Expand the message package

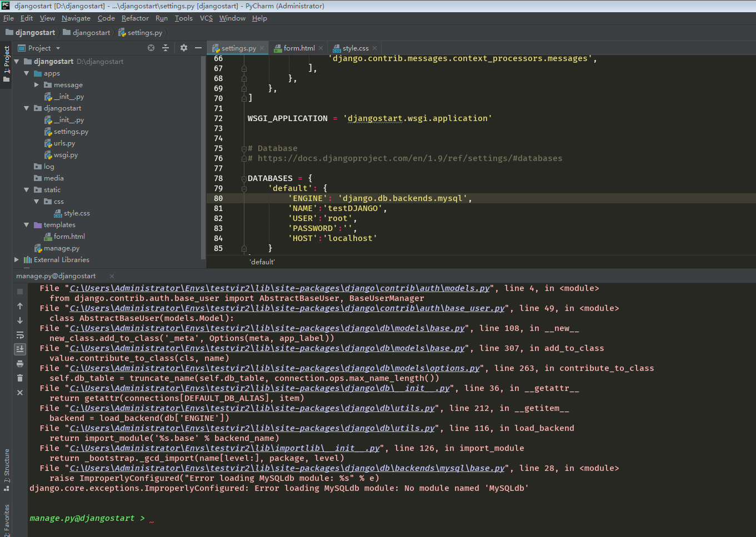tap(37, 85)
